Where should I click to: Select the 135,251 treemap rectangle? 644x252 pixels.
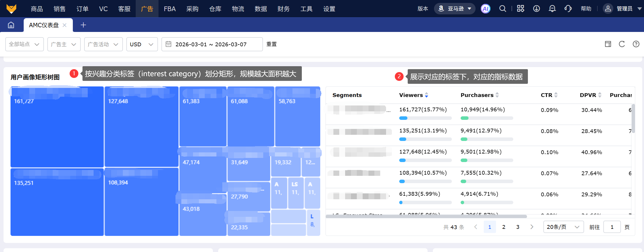pos(57,202)
